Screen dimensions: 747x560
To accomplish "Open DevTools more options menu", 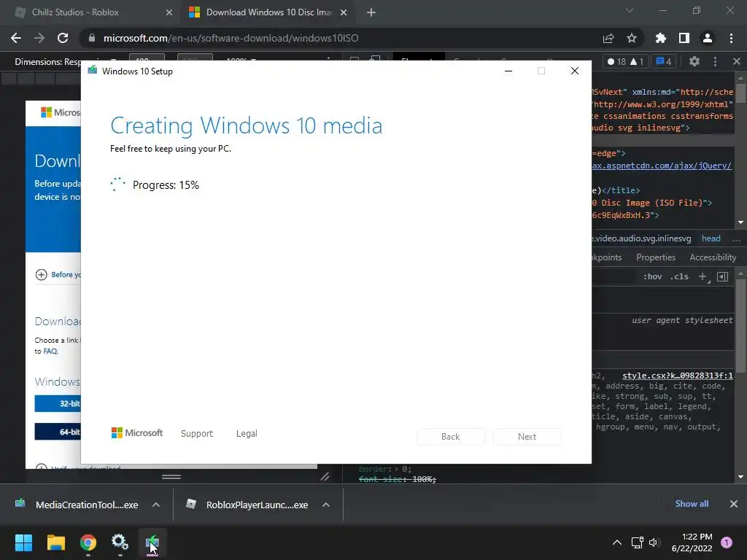I will [x=715, y=61].
